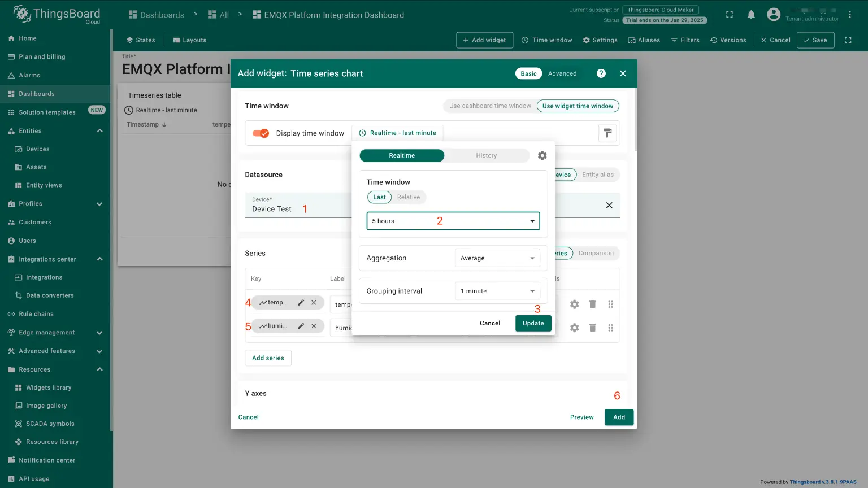Expand the Grouping interval dropdown
868x488 pixels.
click(x=497, y=291)
